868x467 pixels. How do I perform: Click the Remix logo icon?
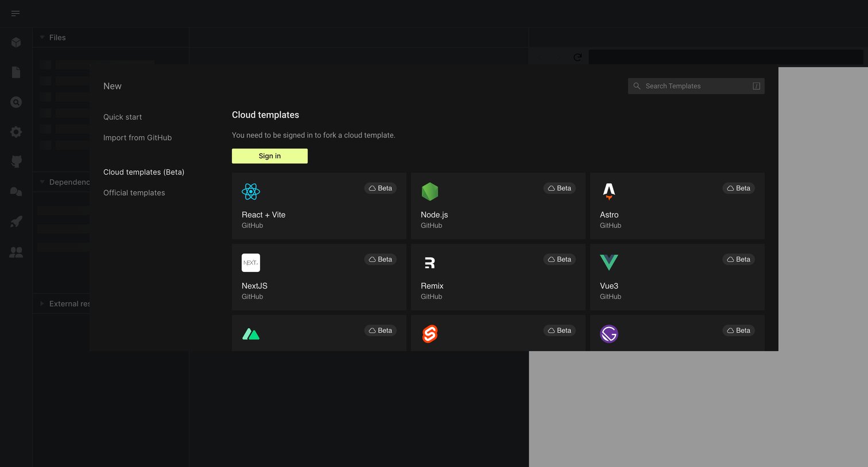pos(430,263)
